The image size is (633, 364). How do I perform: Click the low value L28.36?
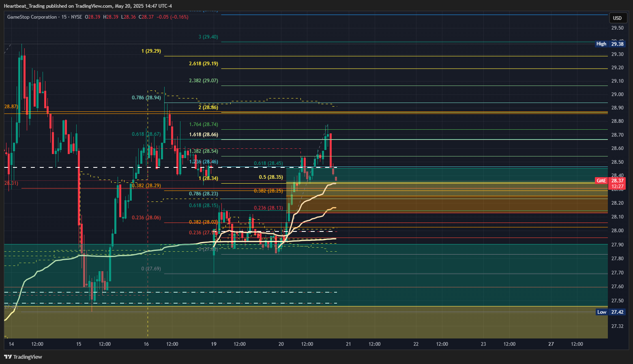[x=129, y=17]
